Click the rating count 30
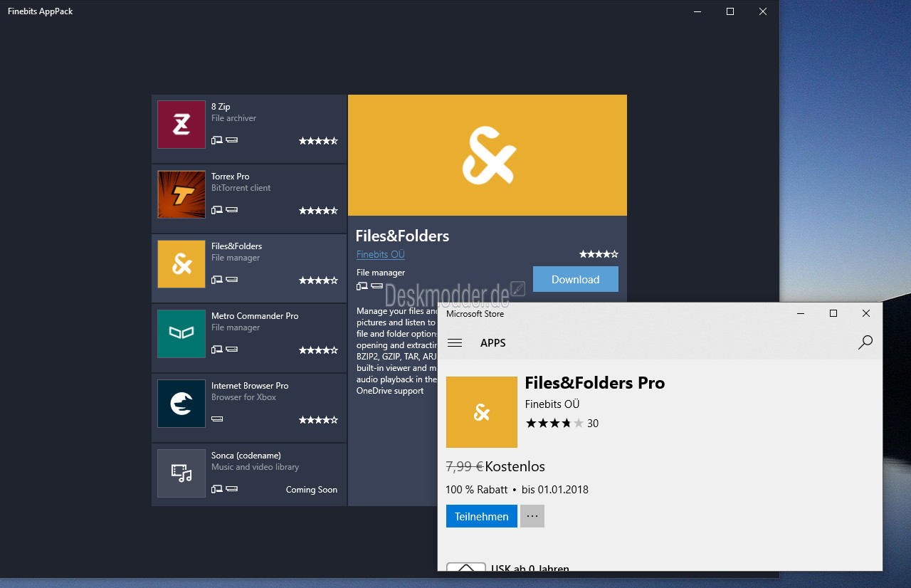Screen dimensions: 911x588 click(593, 424)
